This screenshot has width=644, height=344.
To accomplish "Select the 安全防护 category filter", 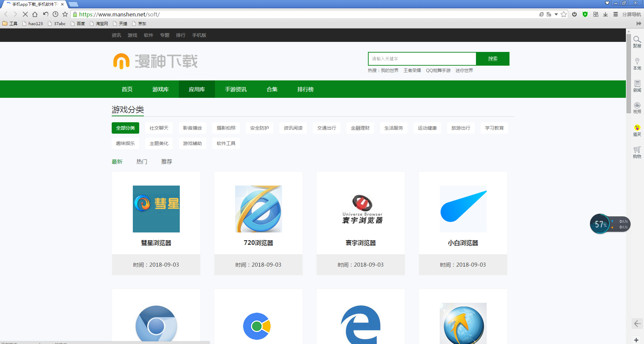I will (260, 128).
